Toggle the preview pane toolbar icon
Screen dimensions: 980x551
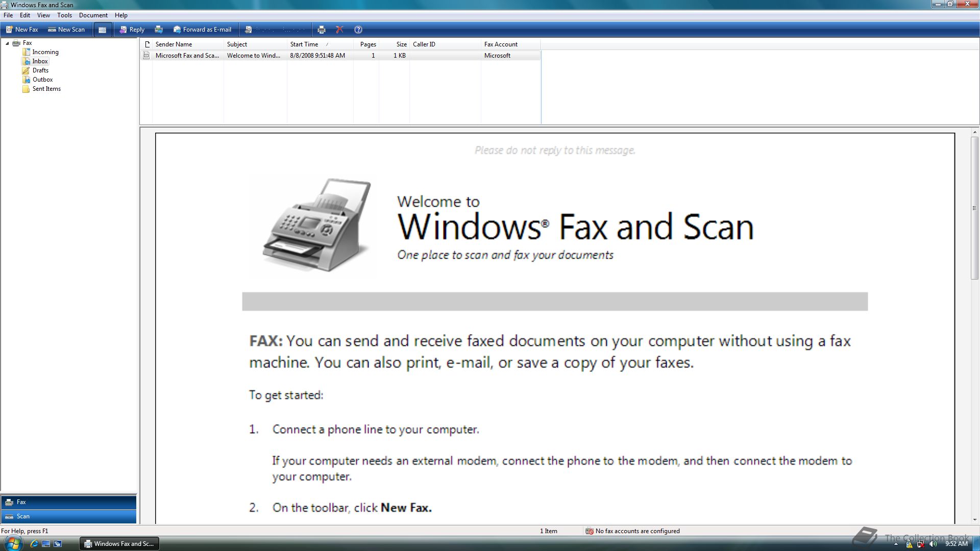click(x=102, y=30)
